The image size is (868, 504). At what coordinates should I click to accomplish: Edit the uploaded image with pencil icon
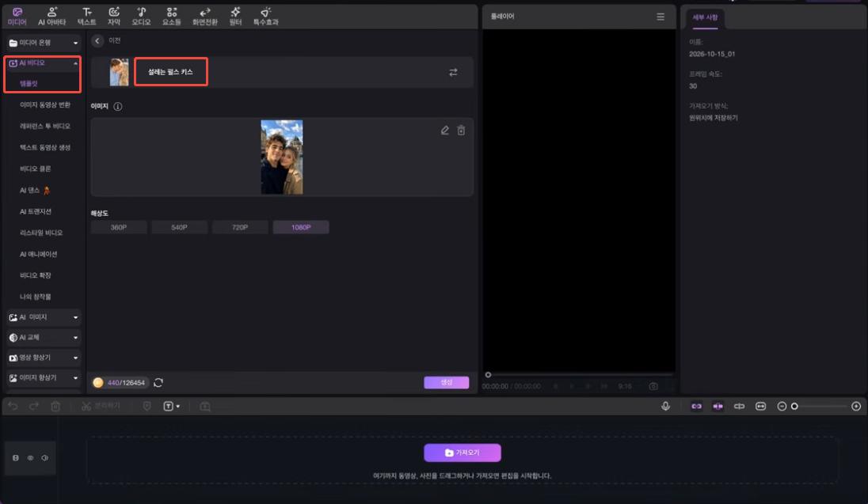pyautogui.click(x=444, y=131)
